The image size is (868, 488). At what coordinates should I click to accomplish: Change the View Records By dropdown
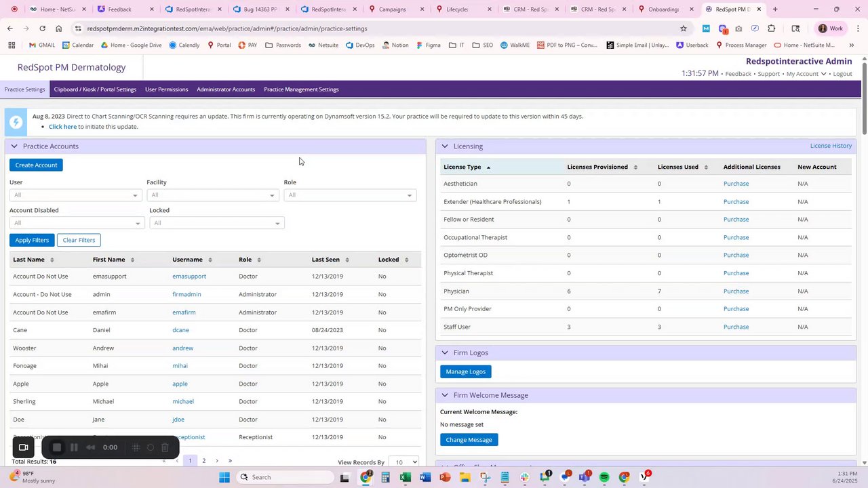click(404, 462)
